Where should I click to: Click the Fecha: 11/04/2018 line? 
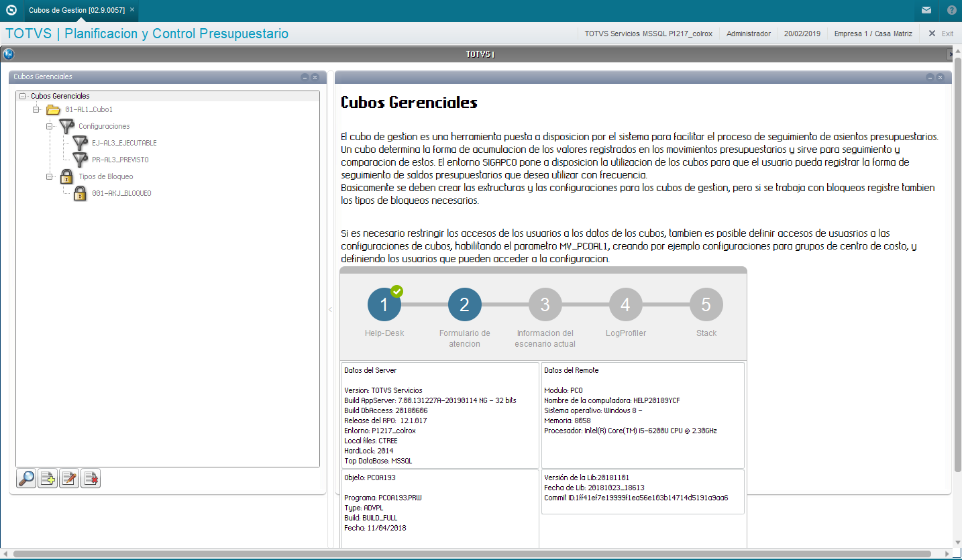pos(375,528)
